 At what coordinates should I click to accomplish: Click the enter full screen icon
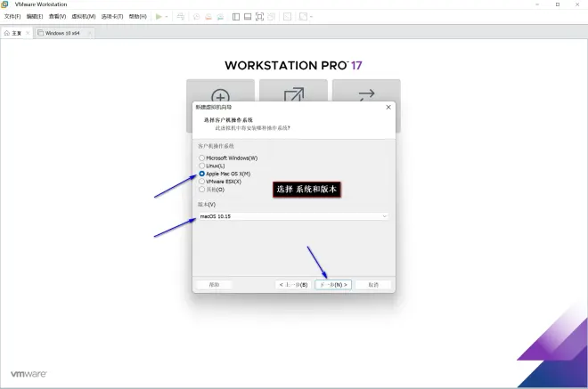pos(259,17)
